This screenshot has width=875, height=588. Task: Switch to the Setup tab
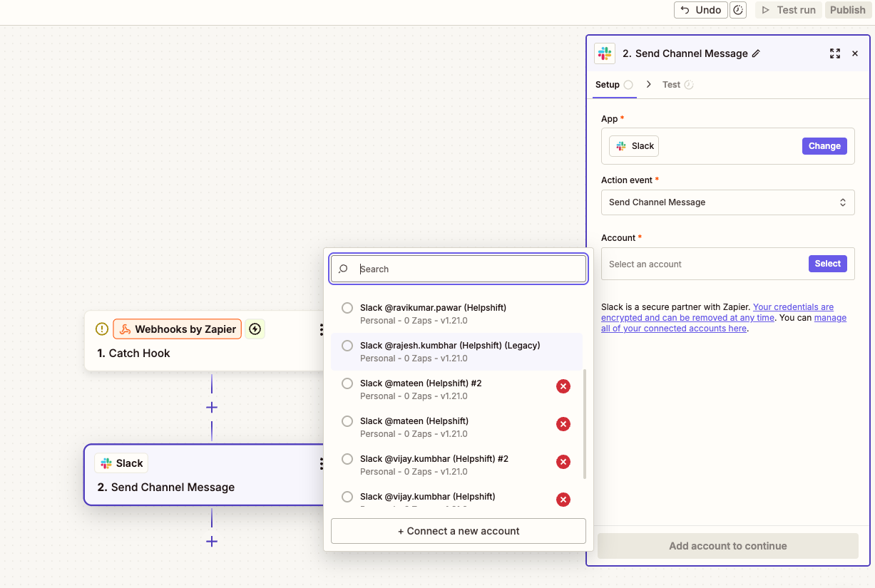608,84
